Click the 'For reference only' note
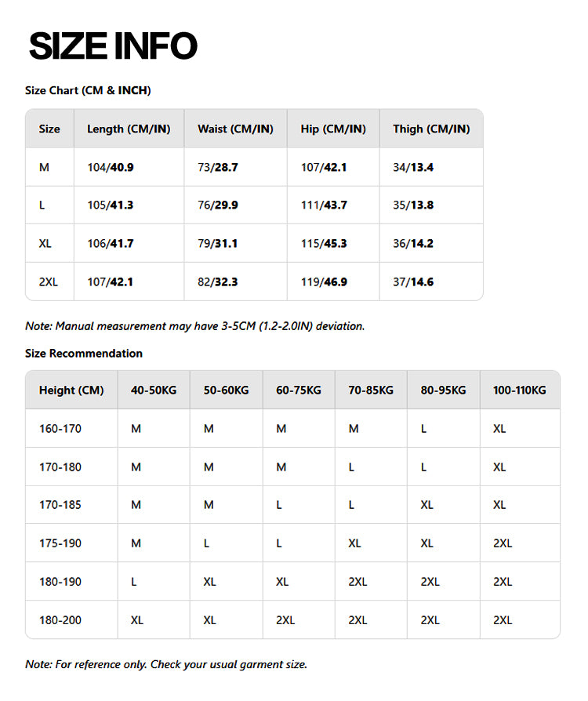The width and height of the screenshot is (588, 701). point(166,664)
